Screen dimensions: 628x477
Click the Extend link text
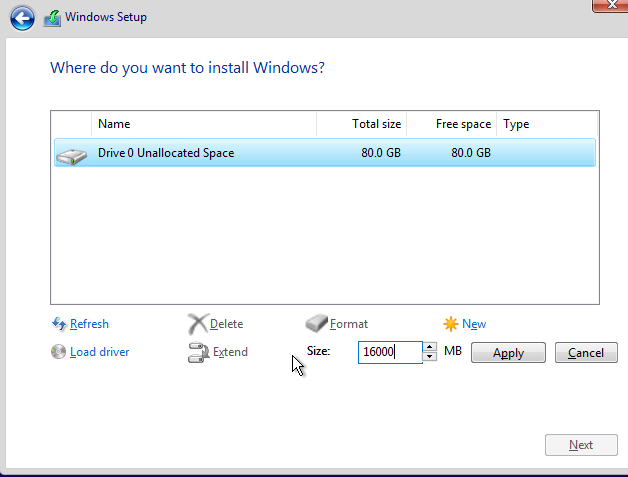pyautogui.click(x=230, y=352)
